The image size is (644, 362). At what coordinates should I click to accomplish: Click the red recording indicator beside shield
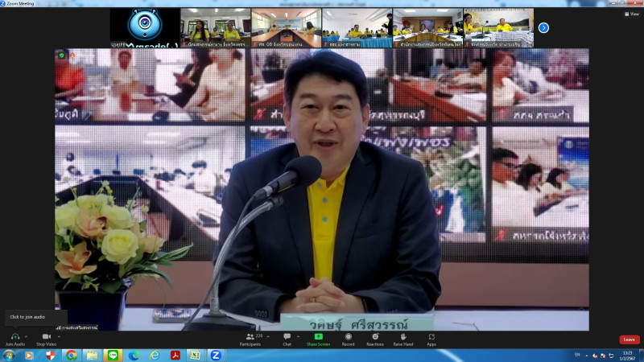click(x=72, y=55)
